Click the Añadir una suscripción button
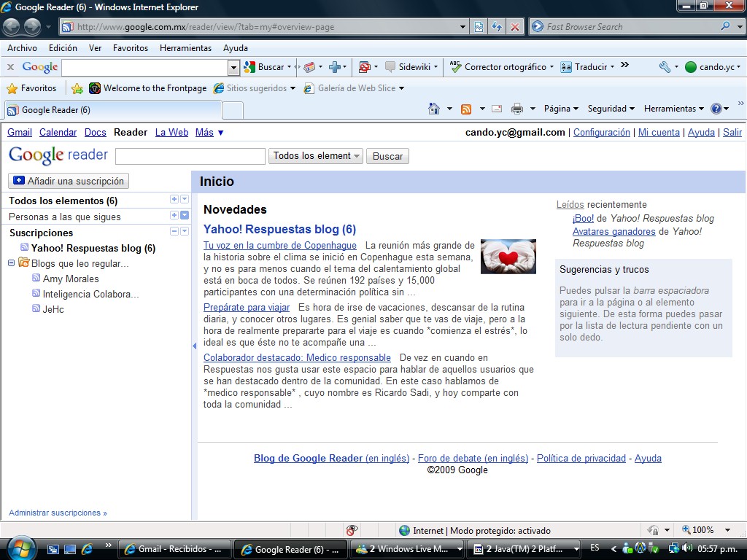 69,181
